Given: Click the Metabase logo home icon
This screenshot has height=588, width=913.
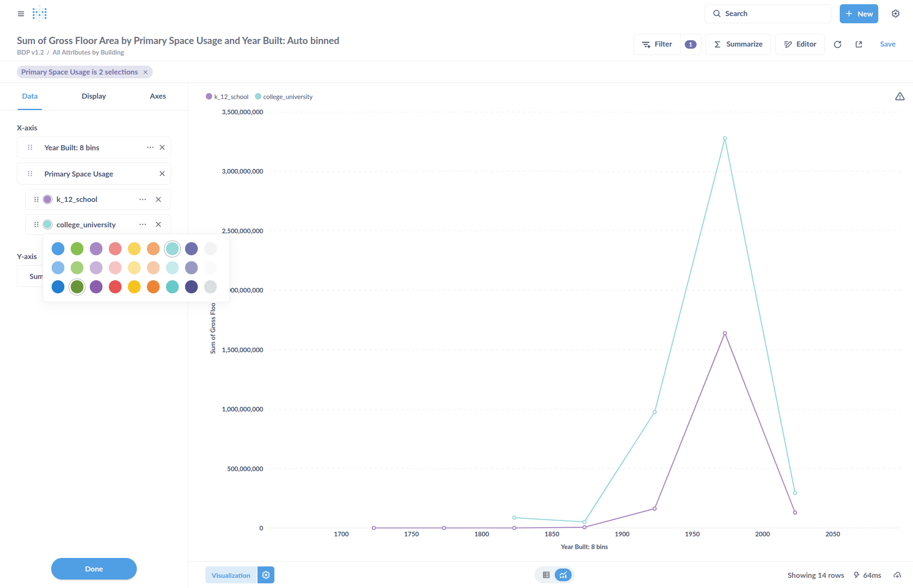Looking at the screenshot, I should pyautogui.click(x=39, y=14).
